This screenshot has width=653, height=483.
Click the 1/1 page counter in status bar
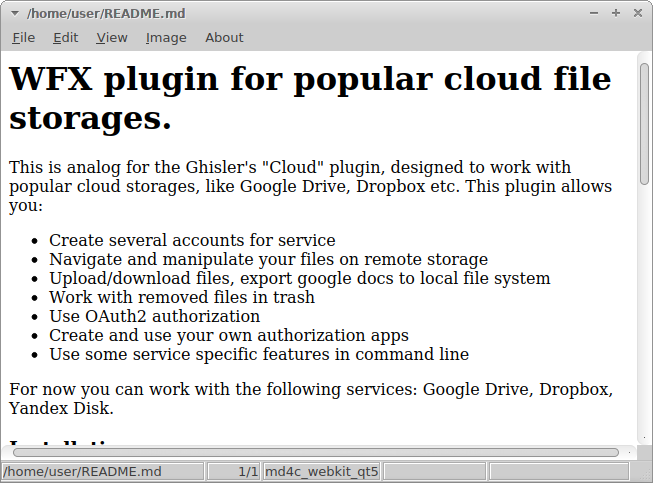(234, 472)
